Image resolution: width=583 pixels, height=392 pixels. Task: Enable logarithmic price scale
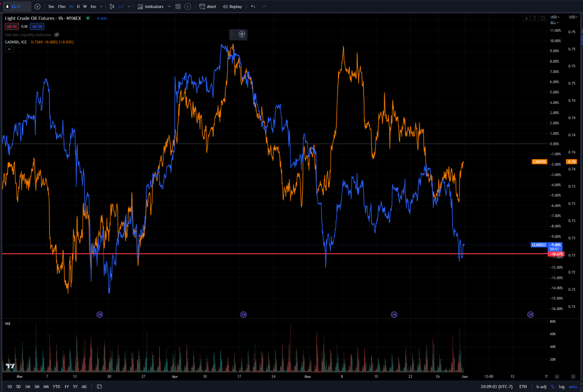pos(562,387)
